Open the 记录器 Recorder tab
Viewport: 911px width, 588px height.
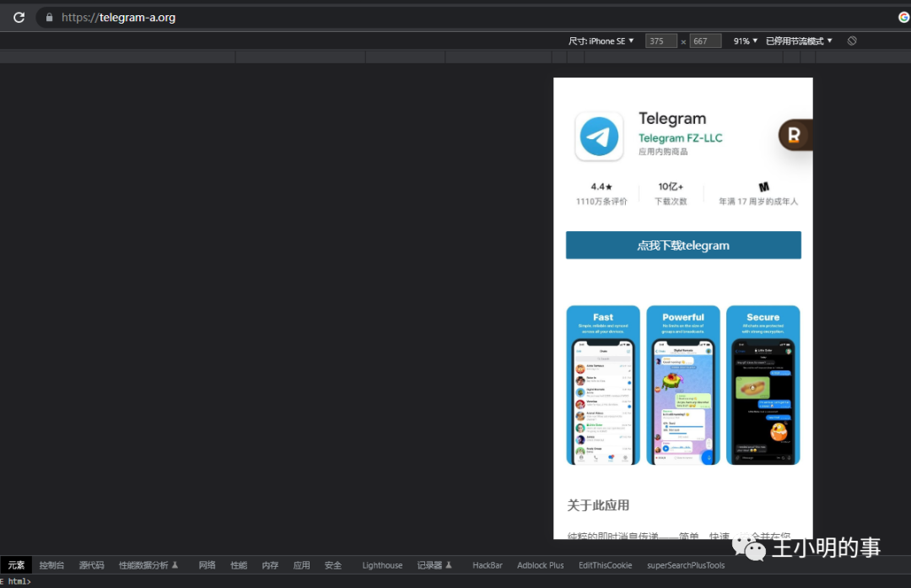[434, 564]
